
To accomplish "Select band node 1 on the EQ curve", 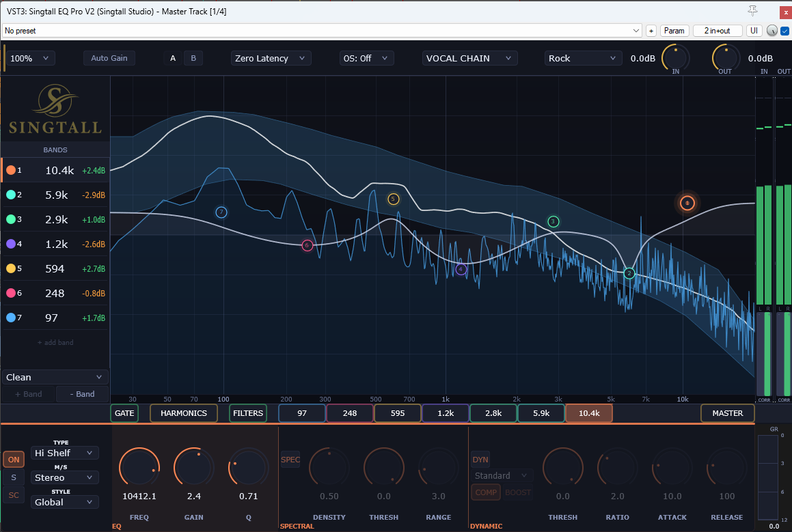I will (x=687, y=203).
